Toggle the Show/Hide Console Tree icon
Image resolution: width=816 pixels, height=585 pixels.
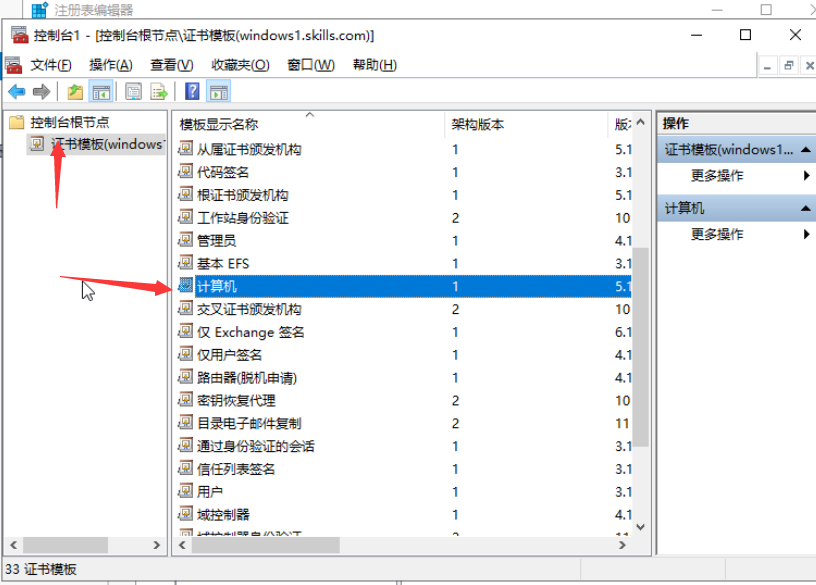tap(101, 92)
